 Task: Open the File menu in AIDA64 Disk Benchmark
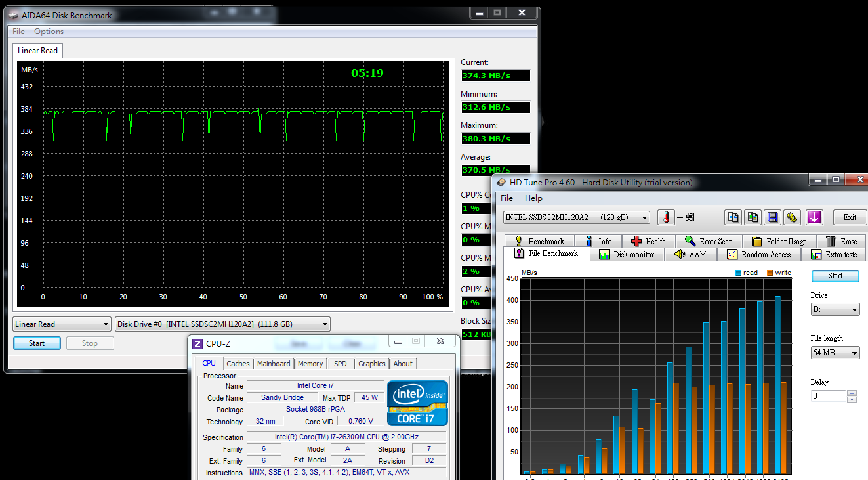[19, 32]
